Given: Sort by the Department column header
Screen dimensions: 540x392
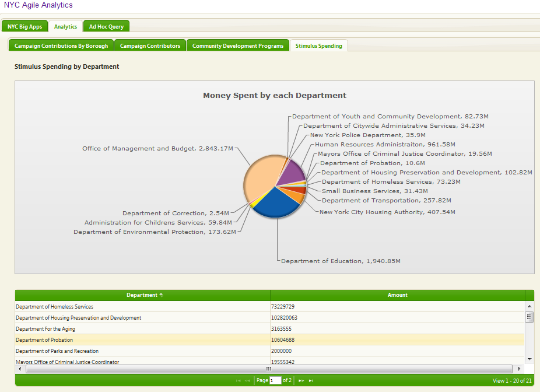Looking at the screenshot, I should (142, 295).
